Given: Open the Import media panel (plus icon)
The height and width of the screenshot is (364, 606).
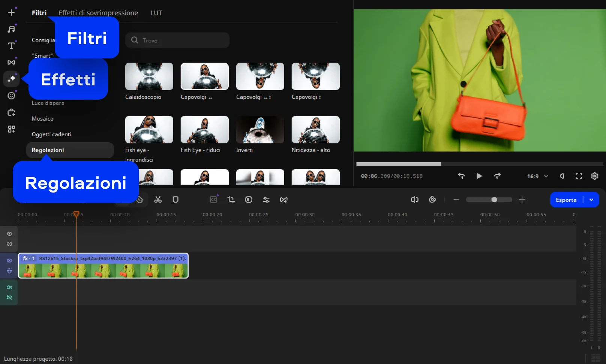Looking at the screenshot, I should (x=11, y=12).
